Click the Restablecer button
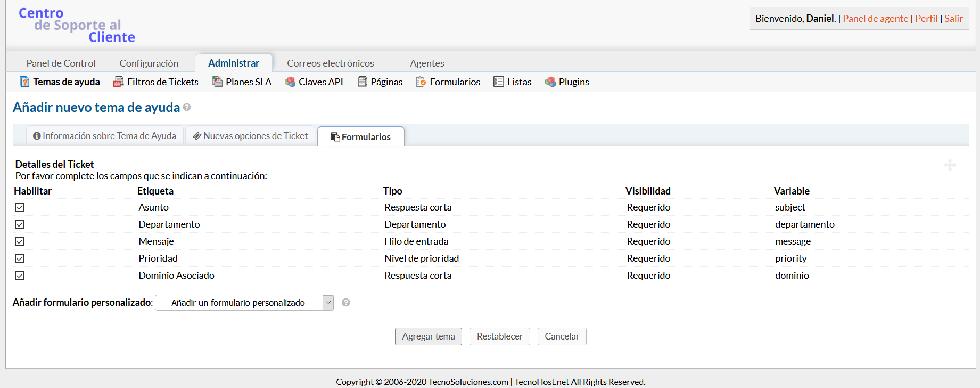 pos(499,336)
